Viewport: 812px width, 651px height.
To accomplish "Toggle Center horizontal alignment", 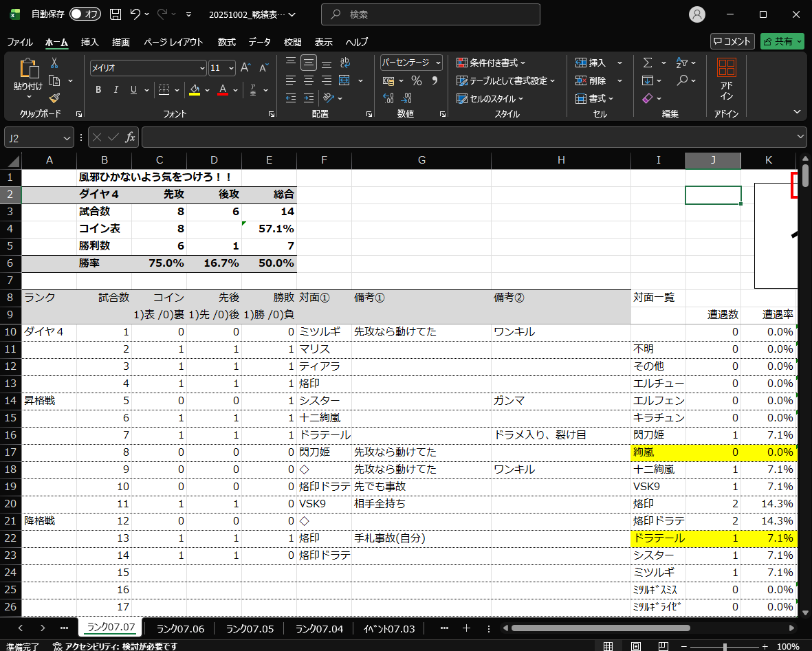I will pyautogui.click(x=309, y=80).
